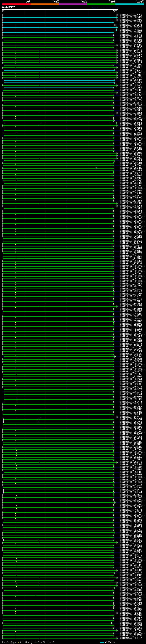Select the UniRef100_A7TT92 entry
This screenshot has height=644, width=146.
pyautogui.click(x=131, y=65)
